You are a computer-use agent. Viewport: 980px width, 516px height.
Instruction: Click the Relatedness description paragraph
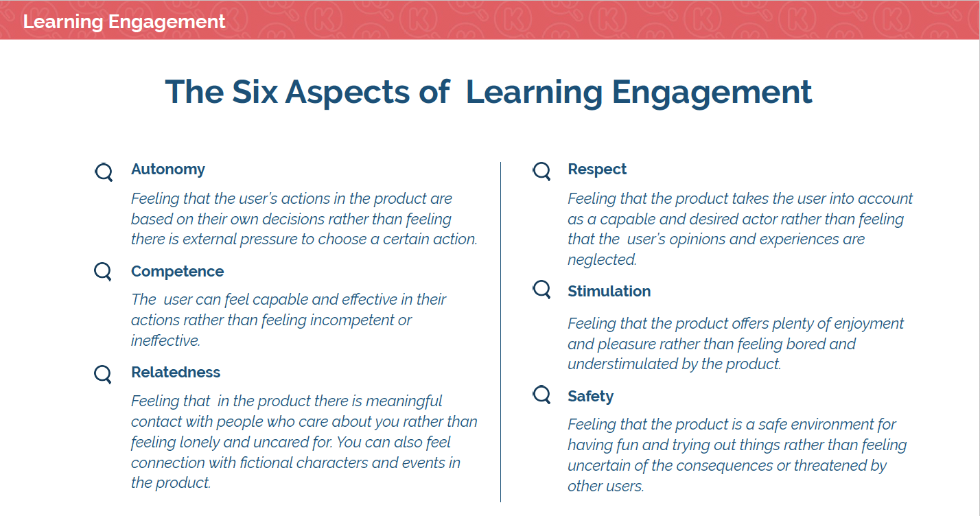point(304,442)
